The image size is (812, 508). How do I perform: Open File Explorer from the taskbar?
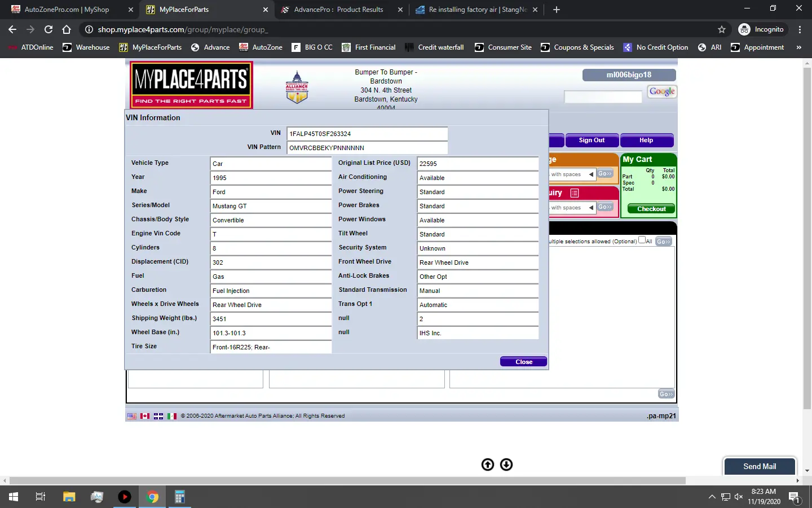pos(69,497)
